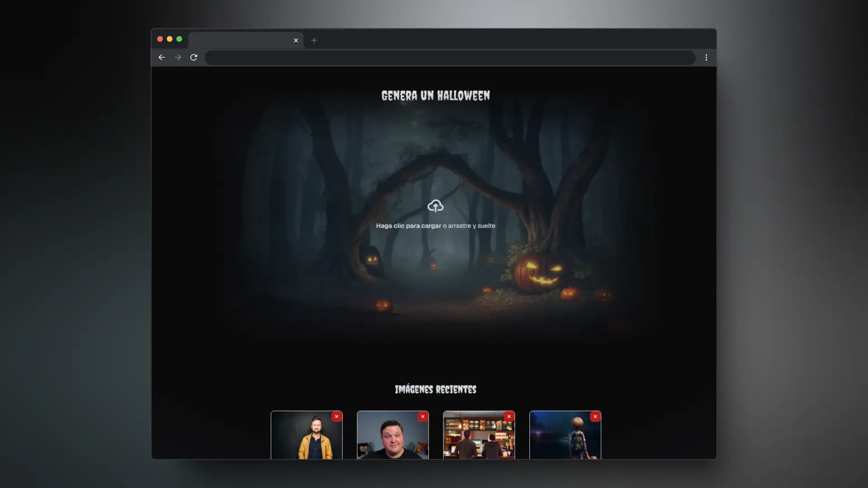868x488 pixels.
Task: Click browser forward navigation arrow
Action: click(177, 57)
